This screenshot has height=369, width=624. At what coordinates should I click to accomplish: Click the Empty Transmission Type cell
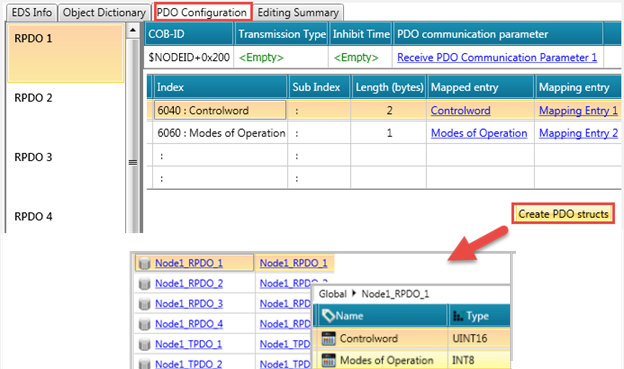[281, 57]
